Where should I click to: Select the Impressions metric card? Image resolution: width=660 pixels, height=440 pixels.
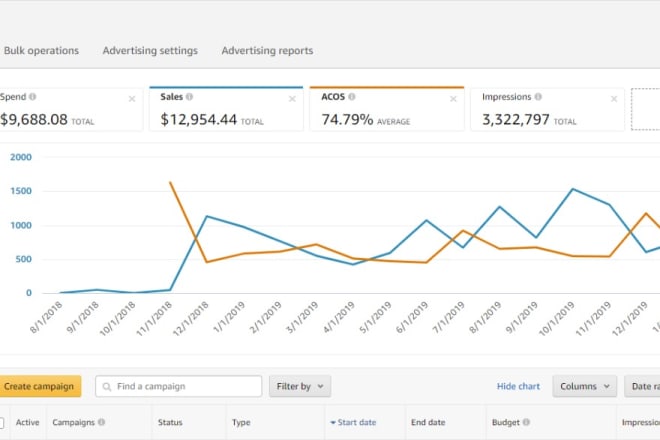click(x=548, y=109)
